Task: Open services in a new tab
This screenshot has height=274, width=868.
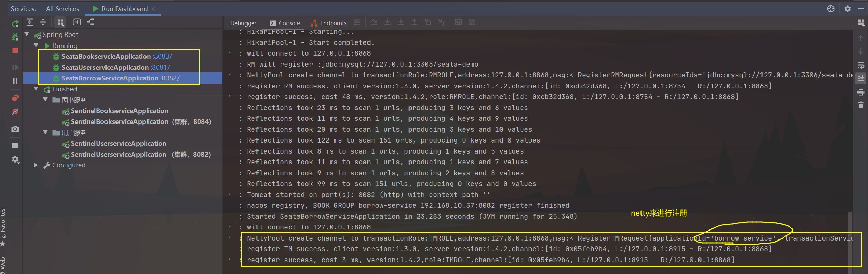Action: pyautogui.click(x=77, y=22)
